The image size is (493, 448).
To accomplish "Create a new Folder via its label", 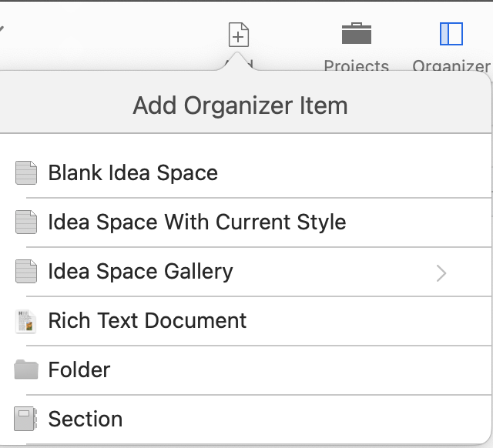I will 79,370.
